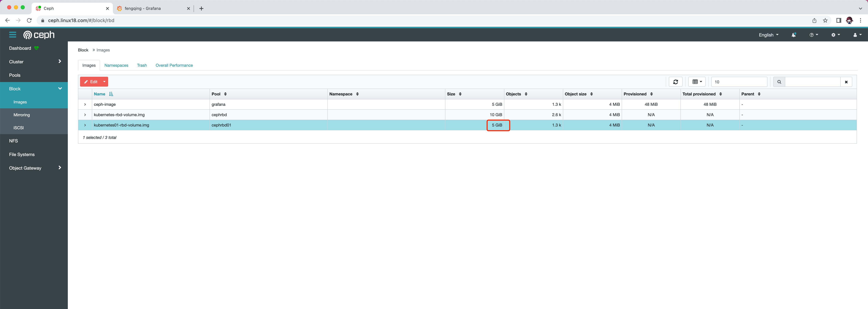Click the page size field showing 10

point(739,82)
